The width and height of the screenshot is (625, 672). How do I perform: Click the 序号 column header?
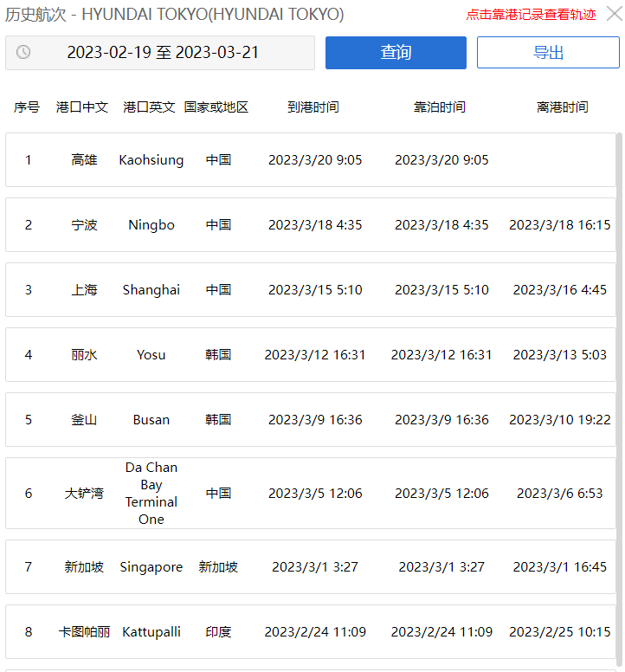27,107
